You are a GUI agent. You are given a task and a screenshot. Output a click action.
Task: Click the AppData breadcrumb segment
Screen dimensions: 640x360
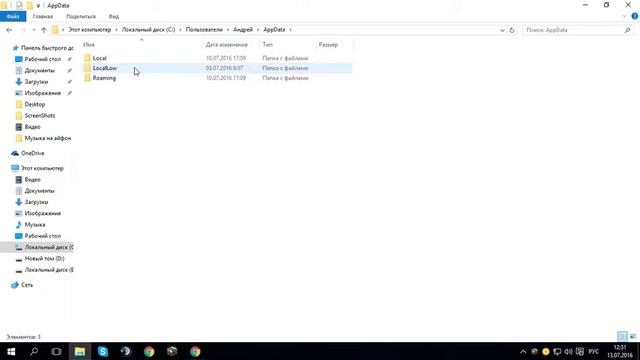[274, 30]
